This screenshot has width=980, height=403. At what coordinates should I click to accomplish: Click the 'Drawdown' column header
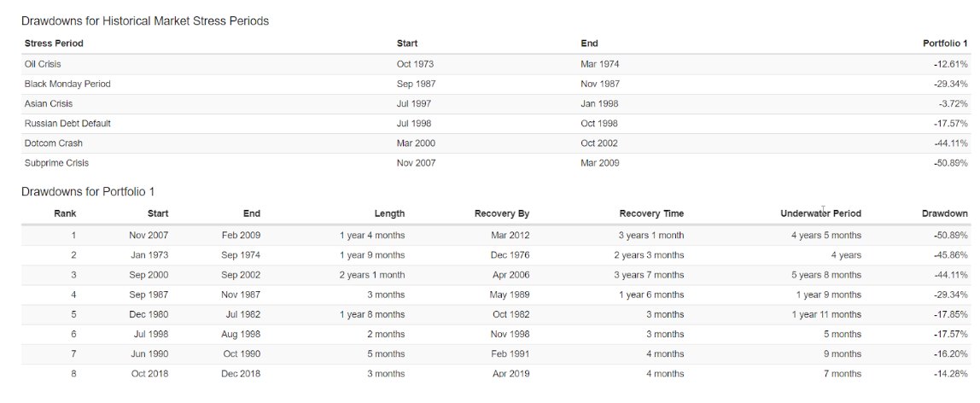945,213
